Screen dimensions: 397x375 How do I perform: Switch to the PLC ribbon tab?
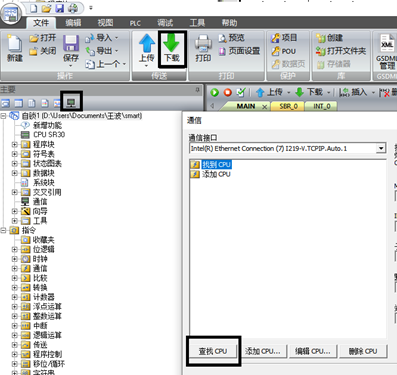click(x=135, y=23)
